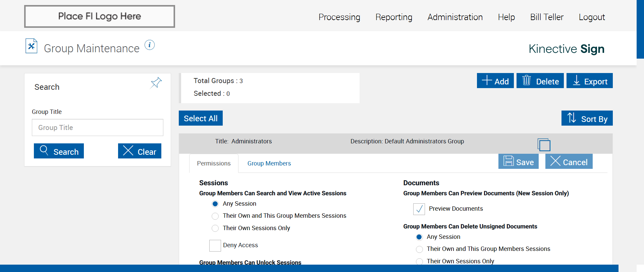Click the info icon next to Group Maintenance
644x272 pixels.
(150, 45)
